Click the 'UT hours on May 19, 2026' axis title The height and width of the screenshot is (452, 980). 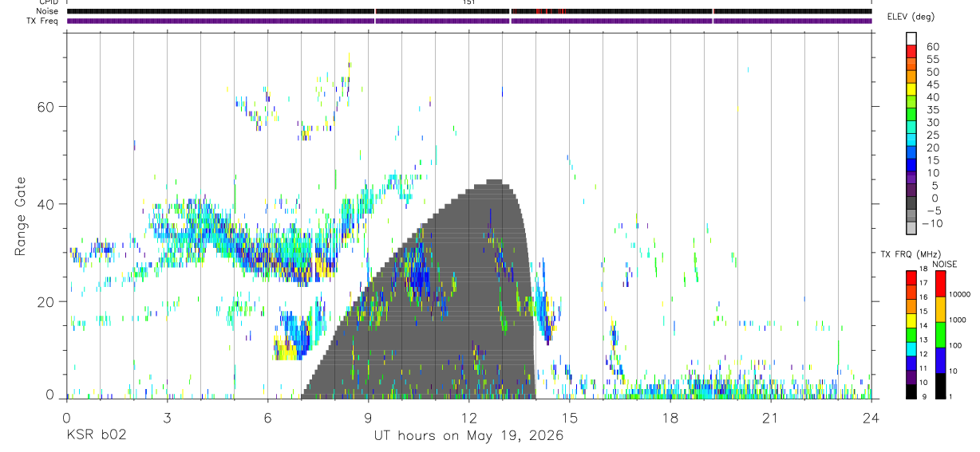pos(469,436)
